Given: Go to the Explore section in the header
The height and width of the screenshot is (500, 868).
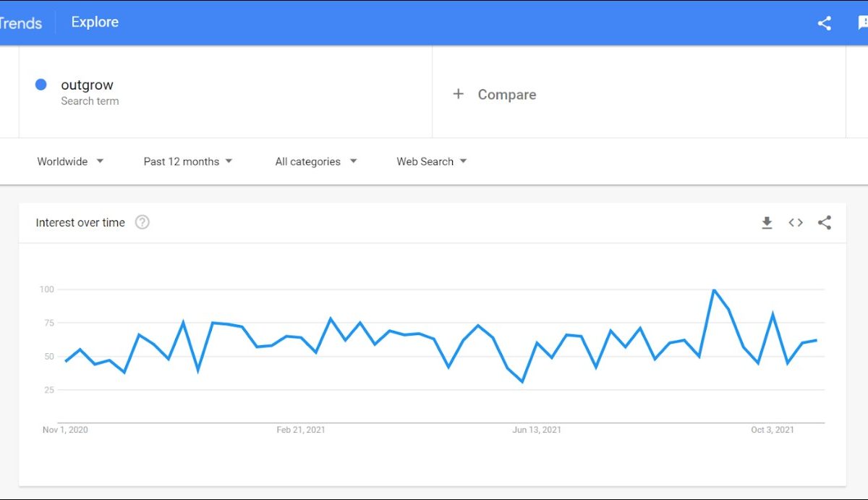Looking at the screenshot, I should (95, 22).
